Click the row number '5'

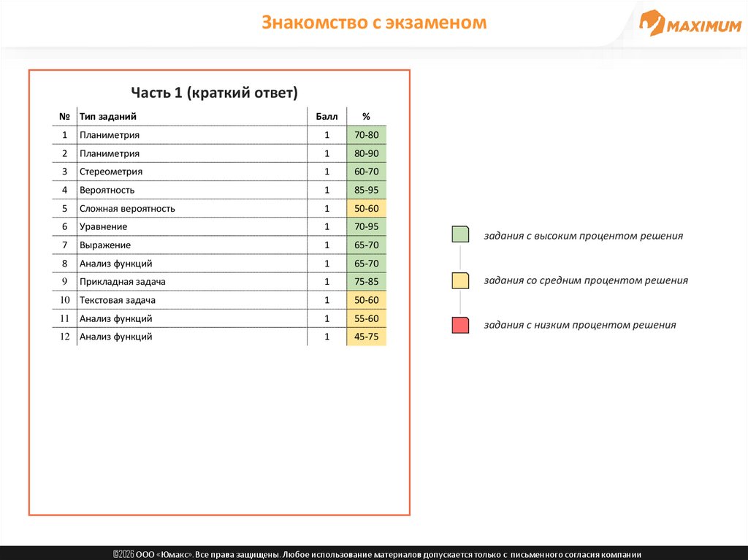pyautogui.click(x=64, y=209)
